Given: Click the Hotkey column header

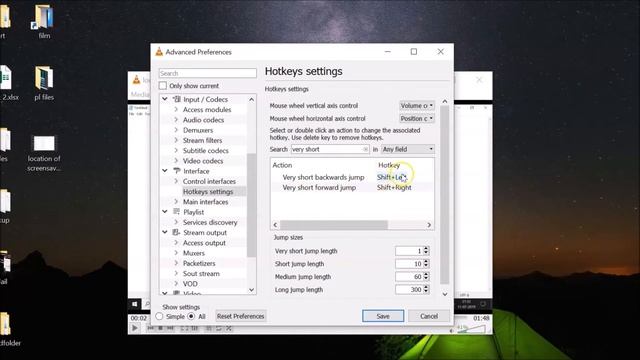Looking at the screenshot, I should tap(389, 165).
